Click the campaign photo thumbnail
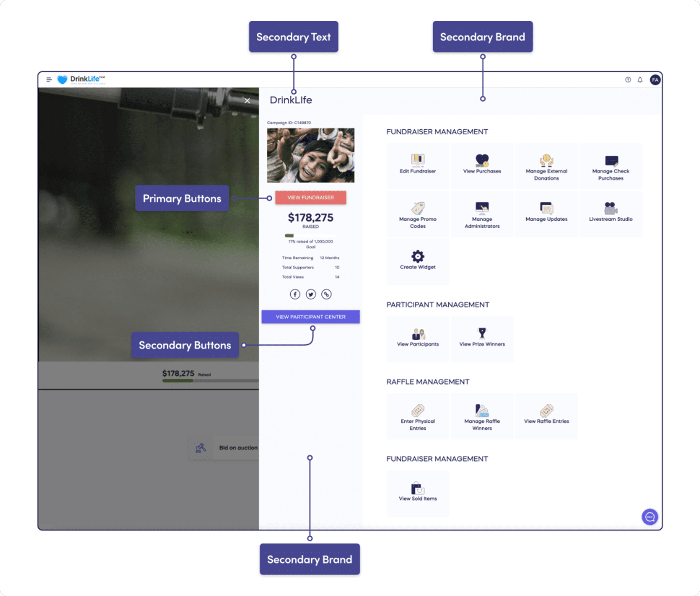This screenshot has height=596, width=700. [x=310, y=155]
